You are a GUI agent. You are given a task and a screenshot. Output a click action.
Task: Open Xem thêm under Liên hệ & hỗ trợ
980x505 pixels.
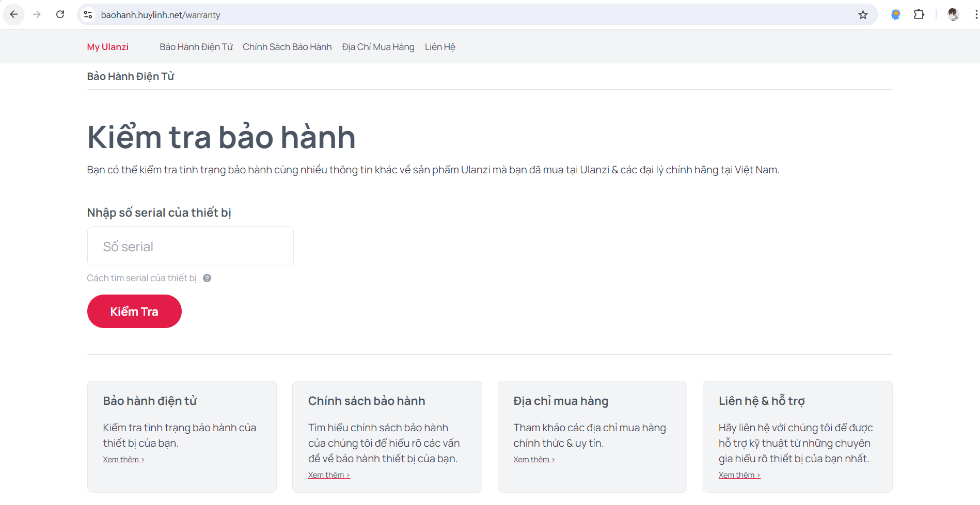739,475
